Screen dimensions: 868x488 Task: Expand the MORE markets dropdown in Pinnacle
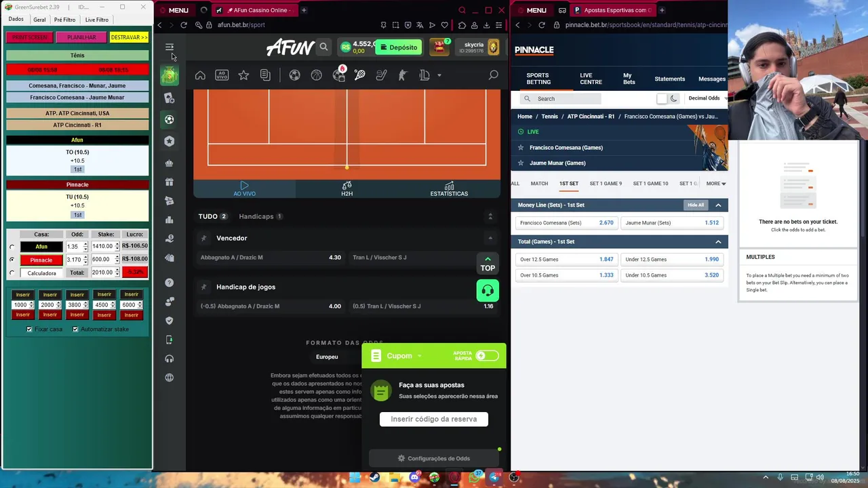(716, 184)
